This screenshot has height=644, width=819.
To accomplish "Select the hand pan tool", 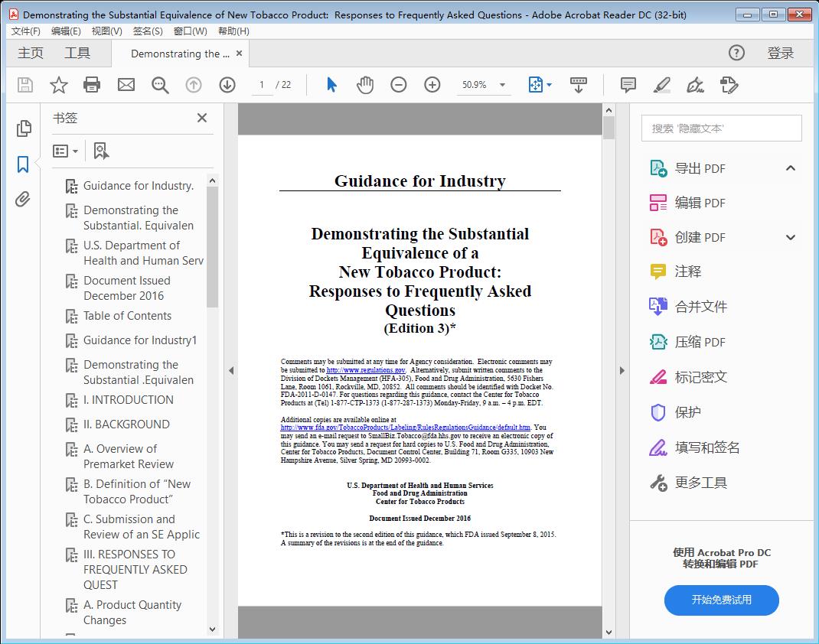I will coord(365,85).
